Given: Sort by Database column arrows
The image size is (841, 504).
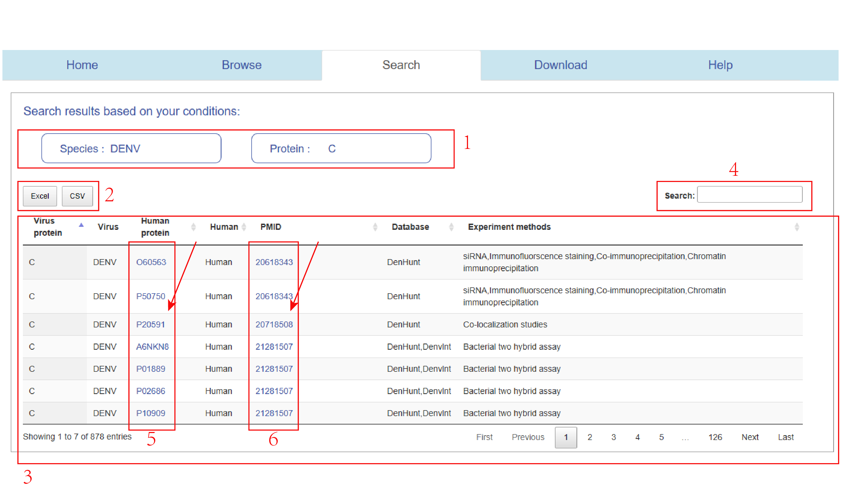Looking at the screenshot, I should (x=451, y=227).
